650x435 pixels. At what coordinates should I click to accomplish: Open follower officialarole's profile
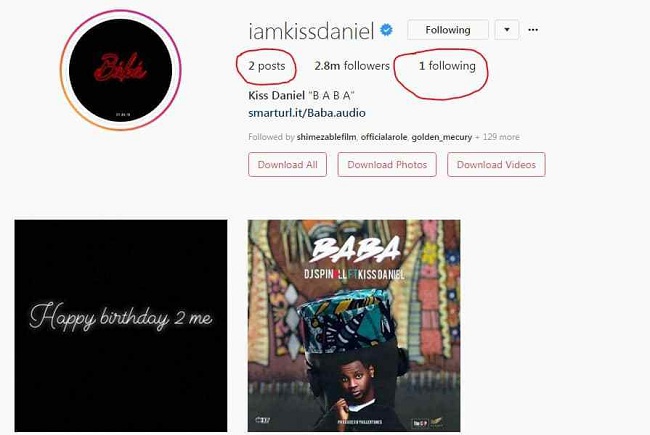pos(384,137)
